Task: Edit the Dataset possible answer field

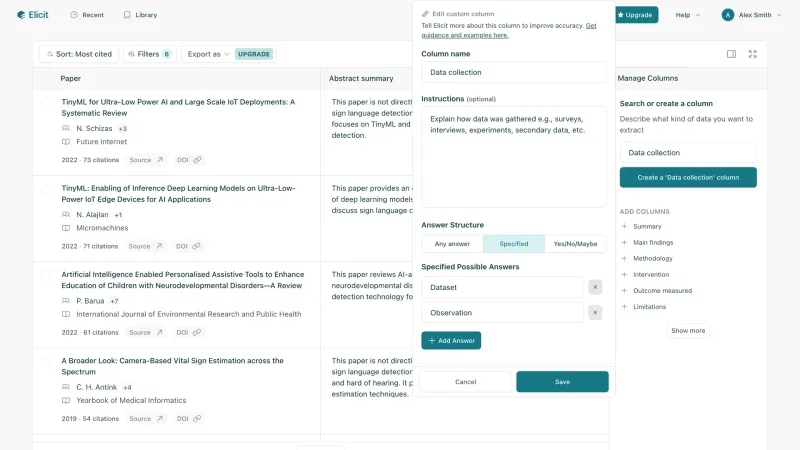Action: [503, 287]
